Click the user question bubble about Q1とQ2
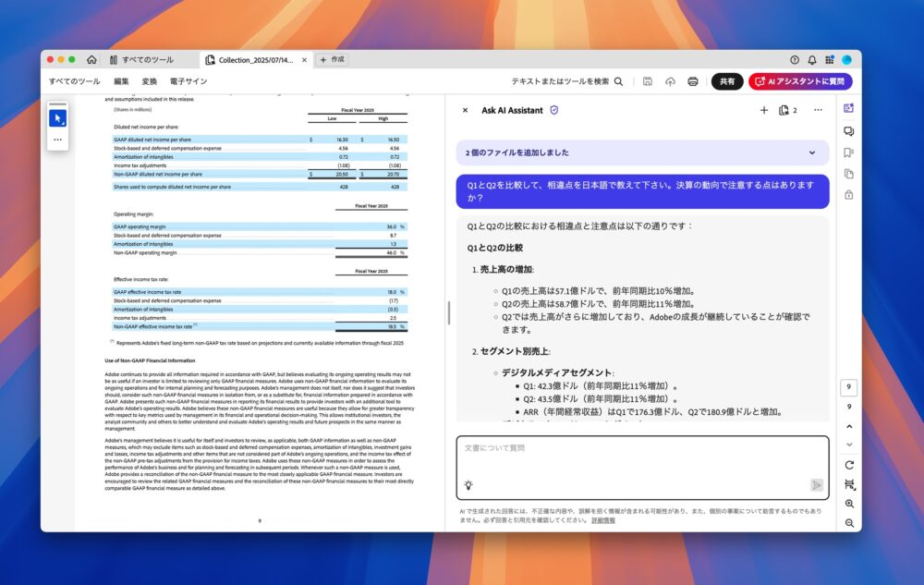This screenshot has height=585, width=924. pyautogui.click(x=642, y=191)
